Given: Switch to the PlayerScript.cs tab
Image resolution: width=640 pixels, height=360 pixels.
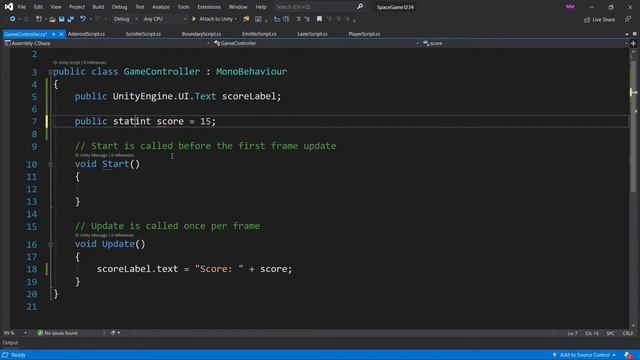Looking at the screenshot, I should pos(364,34).
